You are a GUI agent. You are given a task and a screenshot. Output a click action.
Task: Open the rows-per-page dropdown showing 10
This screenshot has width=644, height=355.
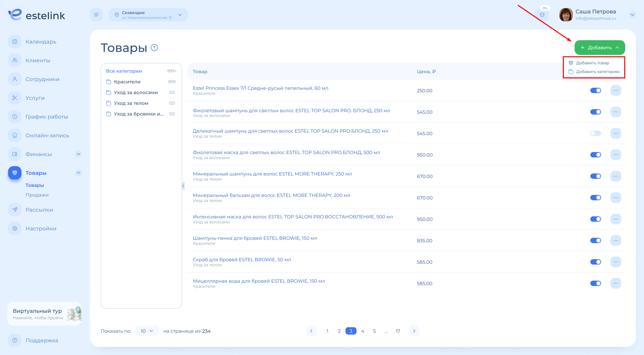147,331
